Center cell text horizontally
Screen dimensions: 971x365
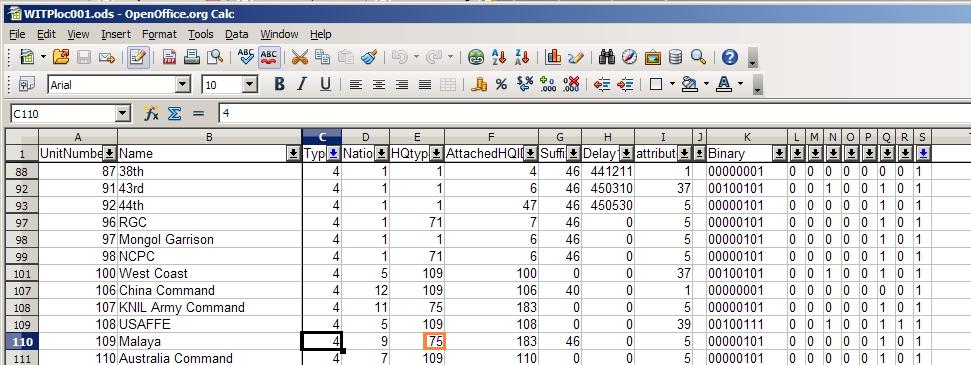tap(378, 84)
